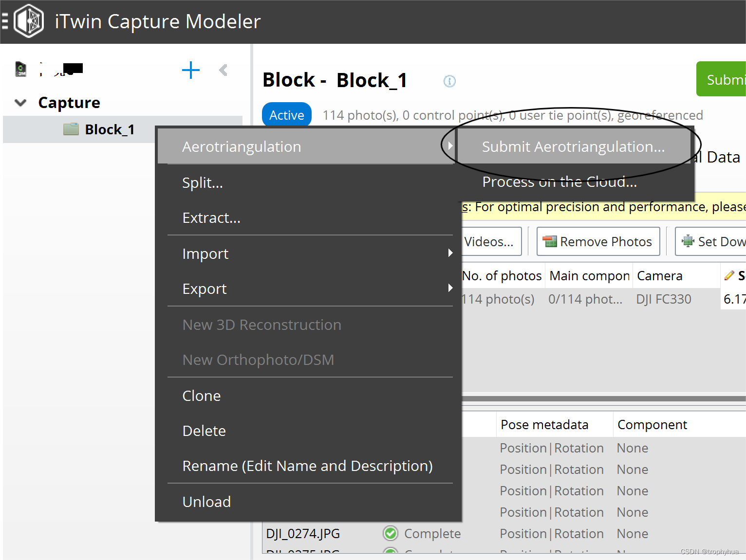This screenshot has height=560, width=746.
Task: Expand the Aerotriangulation submenu arrow
Action: (x=450, y=146)
